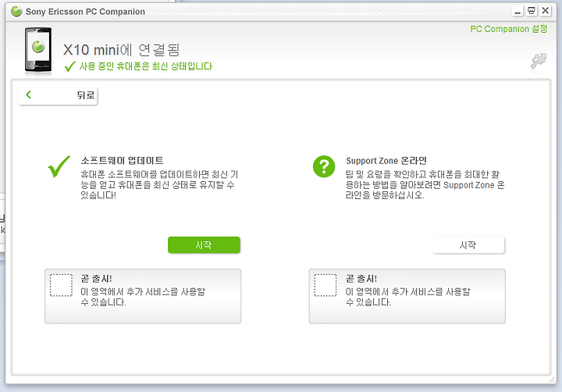The height and width of the screenshot is (392, 562).
Task: Click the left 곧 출시! card
Action: 143,296
